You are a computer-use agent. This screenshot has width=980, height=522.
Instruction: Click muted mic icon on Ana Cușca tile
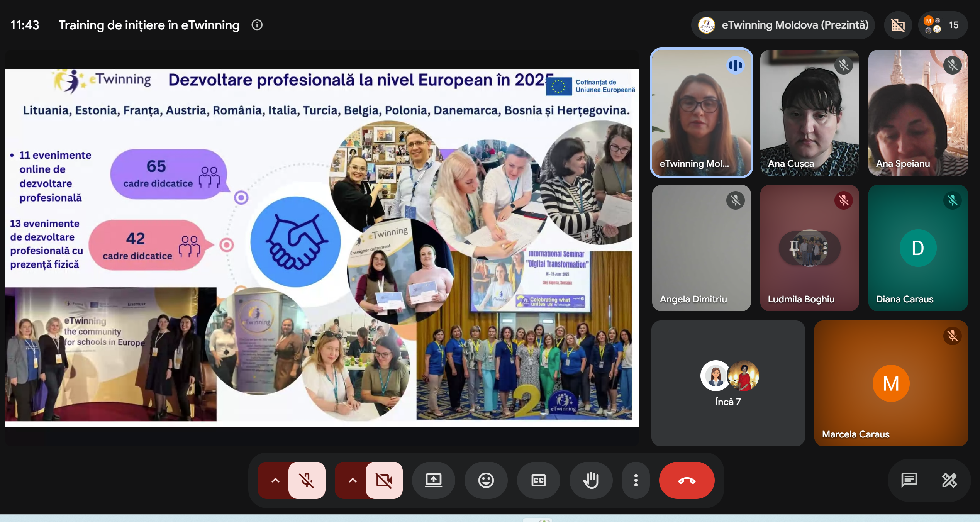pyautogui.click(x=844, y=65)
